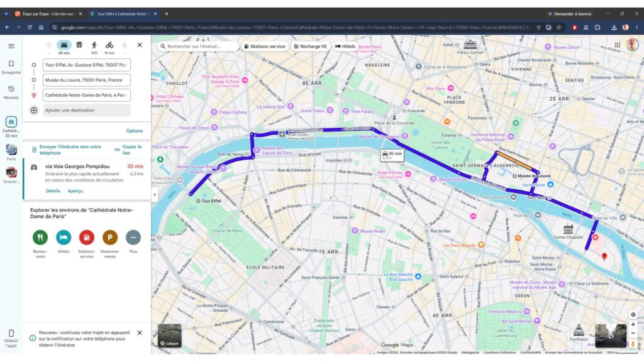Explore nearby Hôtels icon
Viewport: 644px width, 362px height.
(x=64, y=237)
